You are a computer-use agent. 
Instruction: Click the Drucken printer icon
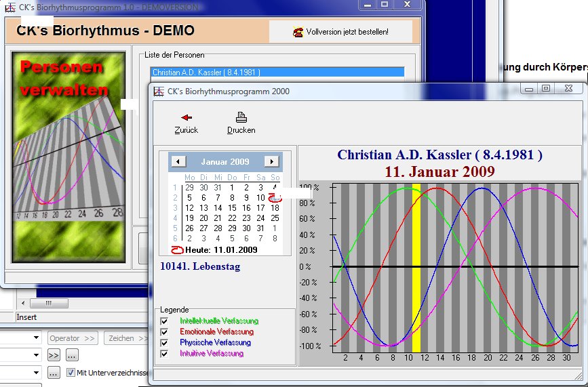coord(241,117)
